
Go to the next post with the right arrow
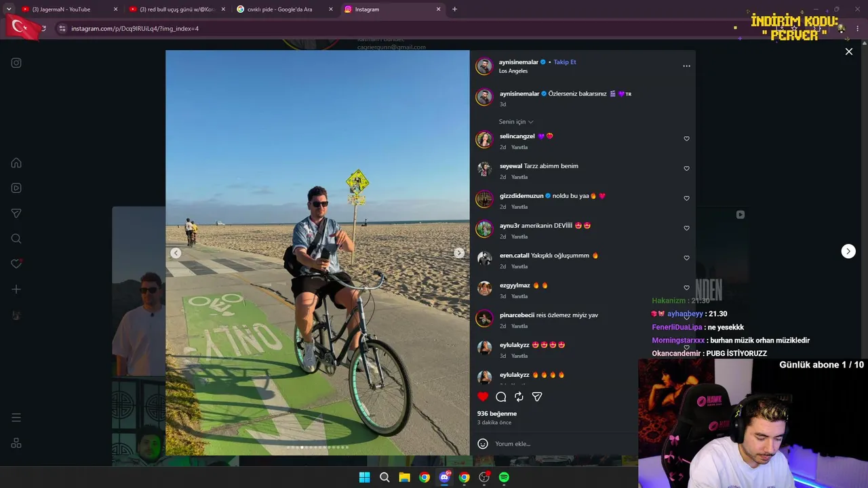(848, 251)
